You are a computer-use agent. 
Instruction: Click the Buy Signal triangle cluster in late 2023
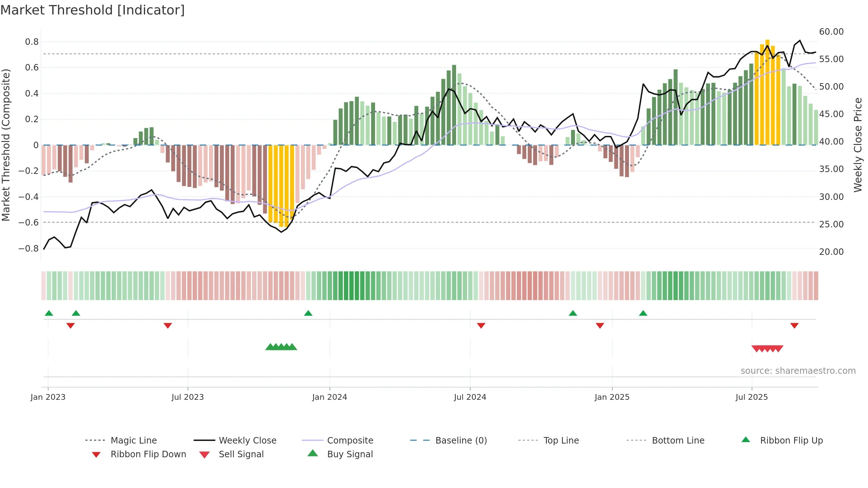click(281, 347)
